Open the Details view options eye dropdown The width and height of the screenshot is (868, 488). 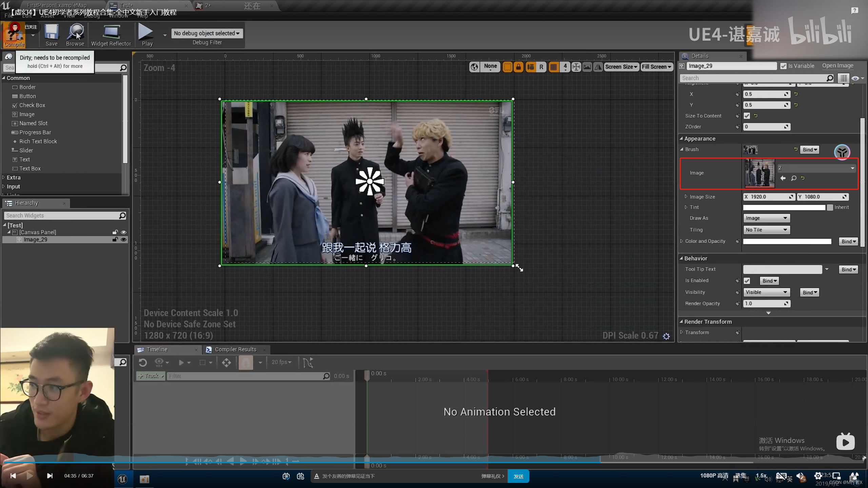point(857,78)
